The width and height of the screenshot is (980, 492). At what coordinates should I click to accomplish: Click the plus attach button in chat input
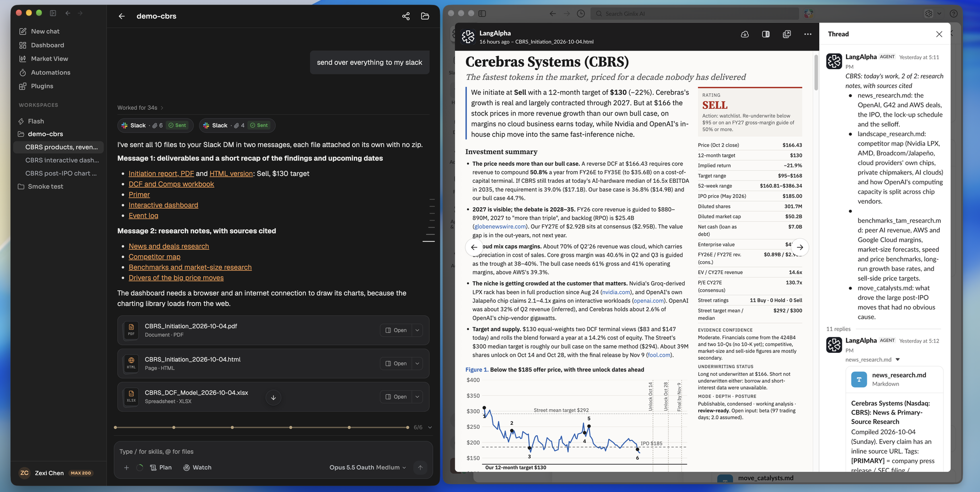(x=126, y=467)
